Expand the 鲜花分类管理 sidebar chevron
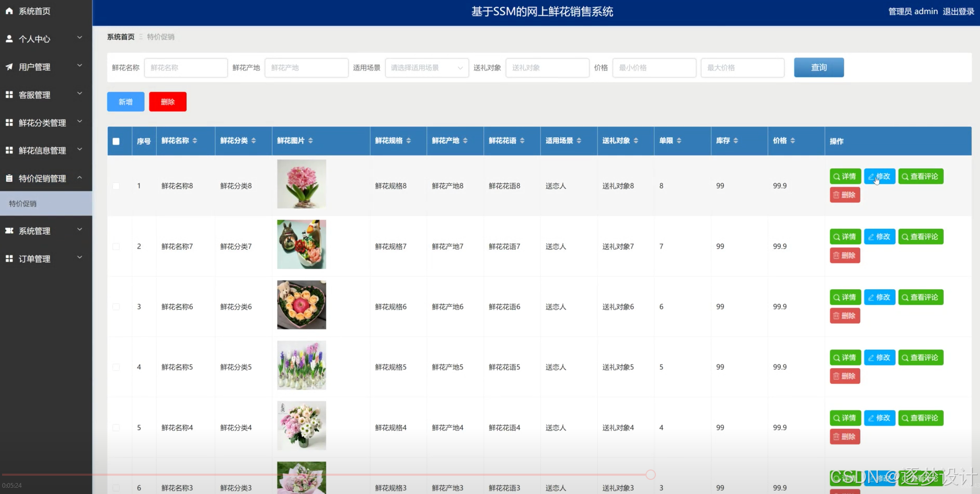 click(x=79, y=122)
